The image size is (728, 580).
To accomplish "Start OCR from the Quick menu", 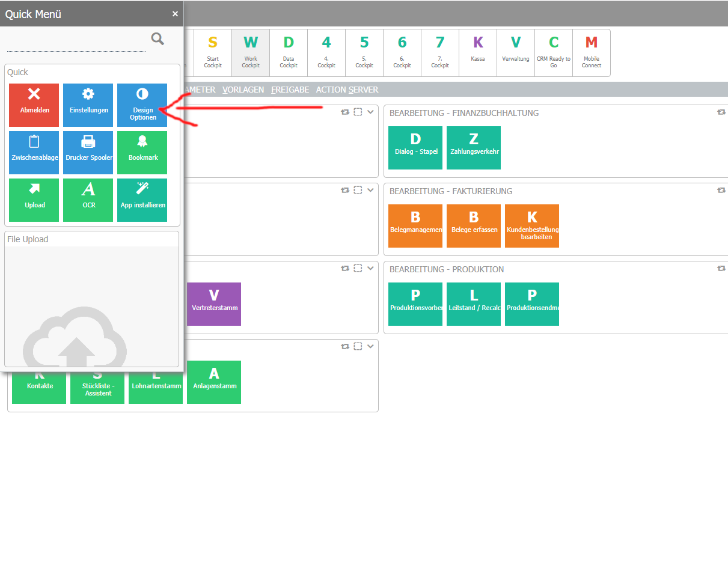I will (x=88, y=200).
